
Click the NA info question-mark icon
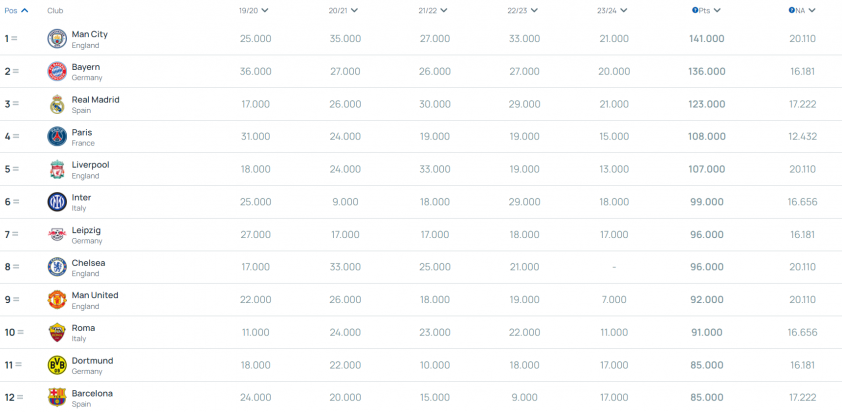[792, 10]
